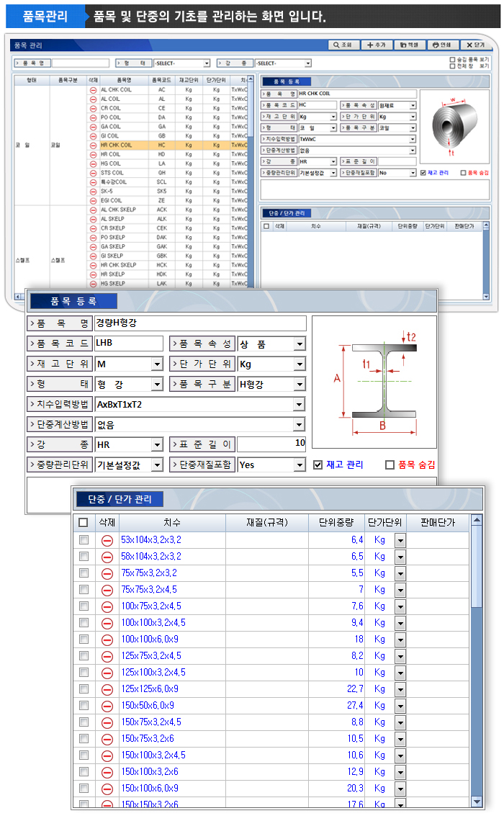Toggle 재고 관리 in the HR CHK COIL form
This screenshot has width=504, height=821.
coord(423,173)
